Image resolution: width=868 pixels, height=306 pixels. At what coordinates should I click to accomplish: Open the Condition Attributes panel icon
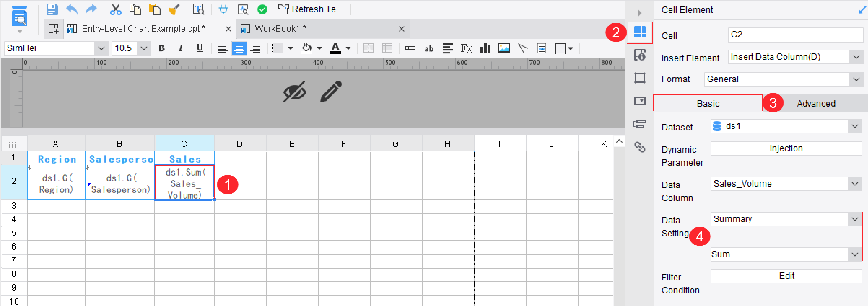pyautogui.click(x=640, y=124)
